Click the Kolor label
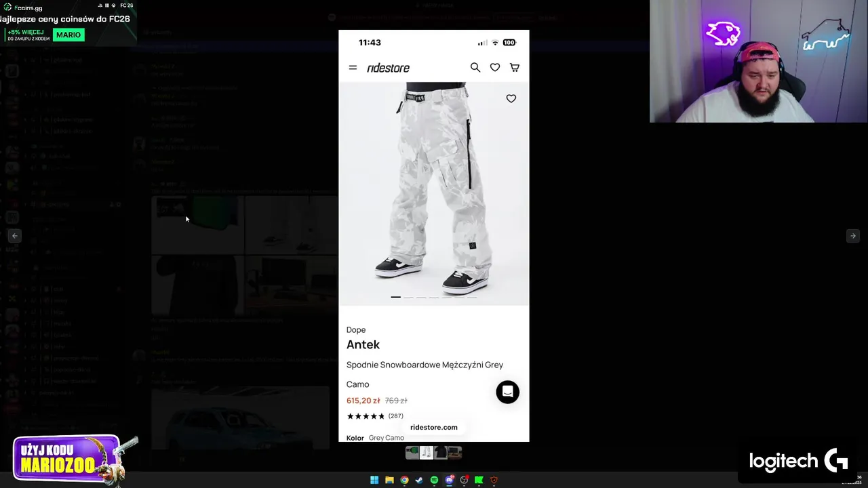 [355, 438]
